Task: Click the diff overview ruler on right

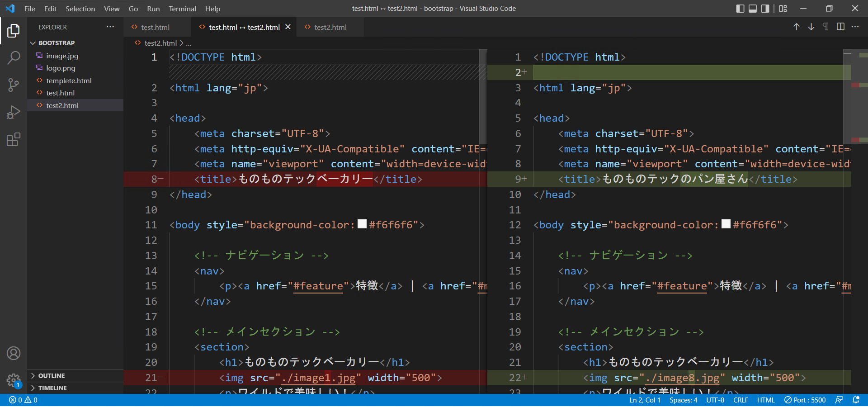Action: coord(859,222)
